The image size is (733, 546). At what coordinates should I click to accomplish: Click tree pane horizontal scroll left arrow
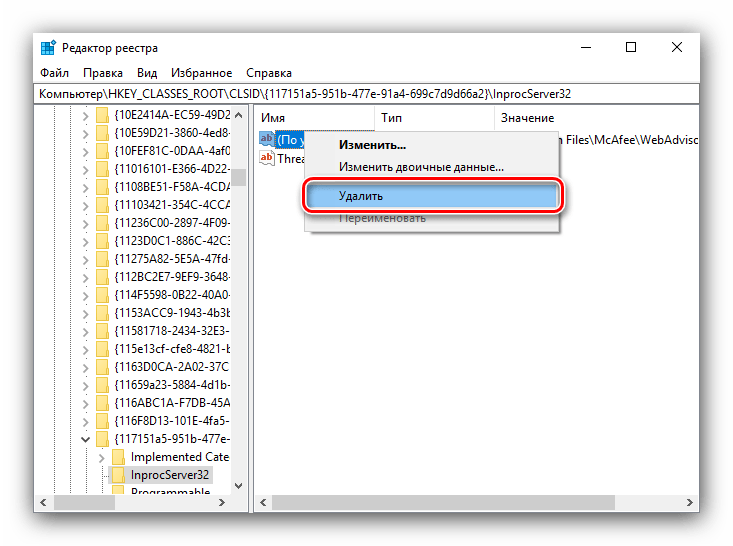pyautogui.click(x=43, y=503)
